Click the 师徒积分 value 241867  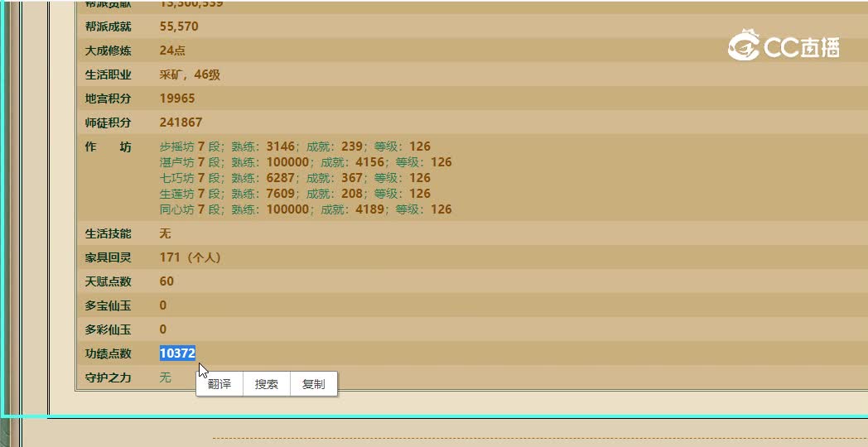coord(181,123)
